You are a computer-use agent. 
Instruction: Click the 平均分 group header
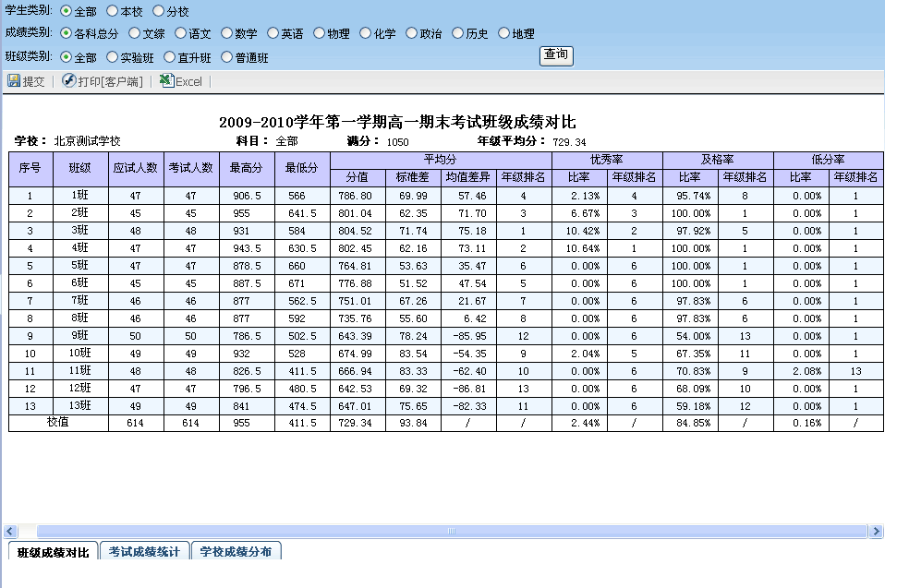pyautogui.click(x=441, y=160)
